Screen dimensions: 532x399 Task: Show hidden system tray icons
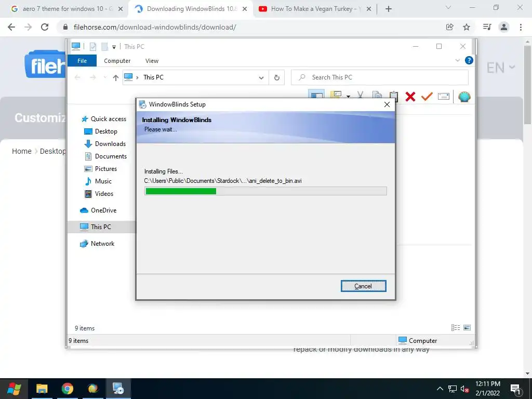pos(440,389)
